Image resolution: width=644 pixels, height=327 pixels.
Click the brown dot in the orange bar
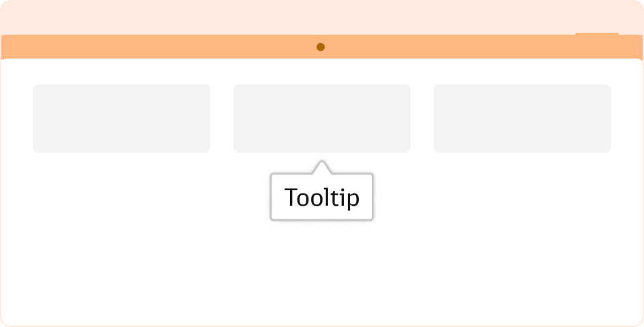pos(321,47)
